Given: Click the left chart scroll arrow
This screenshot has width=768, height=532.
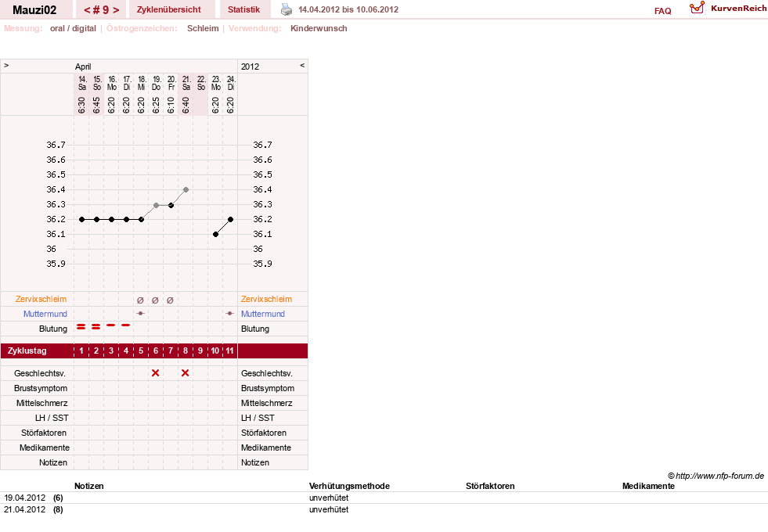Looking at the screenshot, I should click(x=6, y=65).
